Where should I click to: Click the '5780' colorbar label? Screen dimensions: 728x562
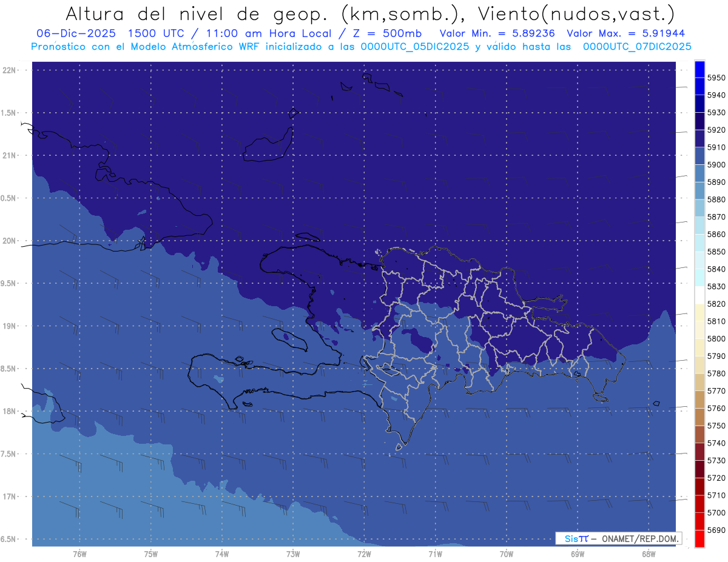coord(716,373)
